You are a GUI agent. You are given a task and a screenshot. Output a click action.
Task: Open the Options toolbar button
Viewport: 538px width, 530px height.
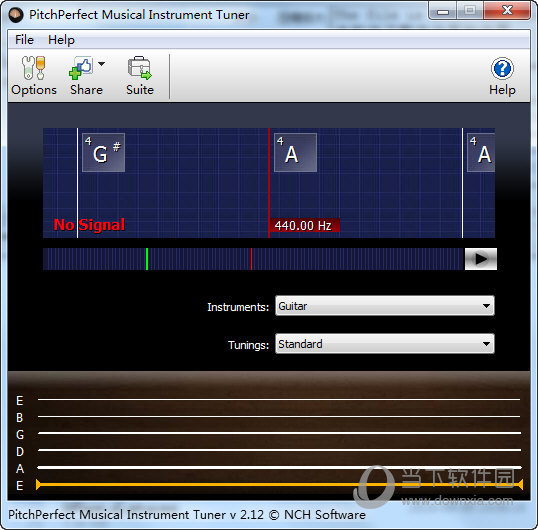(x=34, y=76)
